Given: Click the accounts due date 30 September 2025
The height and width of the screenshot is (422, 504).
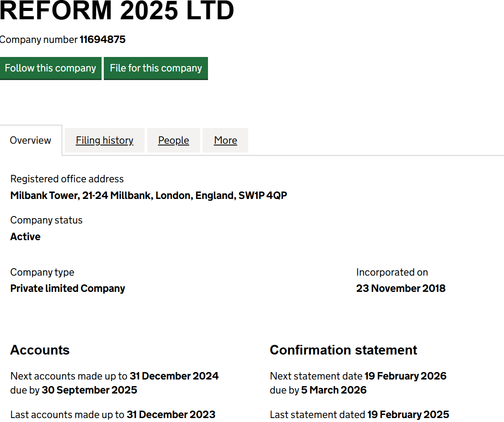Looking at the screenshot, I should [x=89, y=390].
